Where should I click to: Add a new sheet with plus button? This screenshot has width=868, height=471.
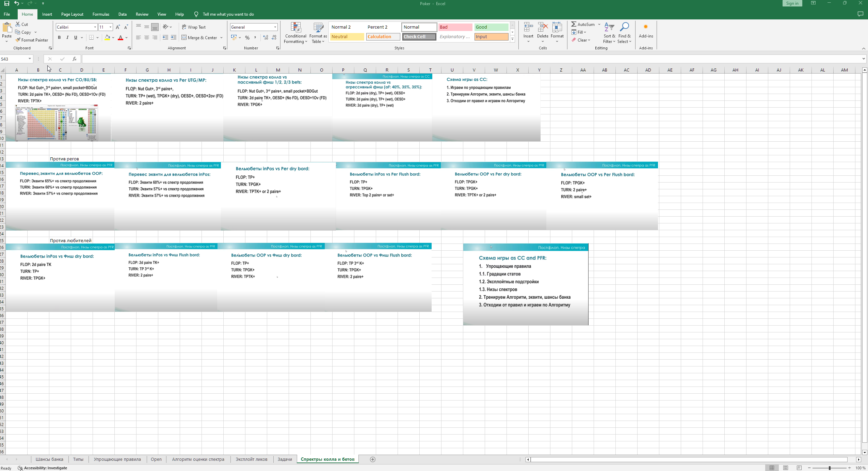pos(372,459)
